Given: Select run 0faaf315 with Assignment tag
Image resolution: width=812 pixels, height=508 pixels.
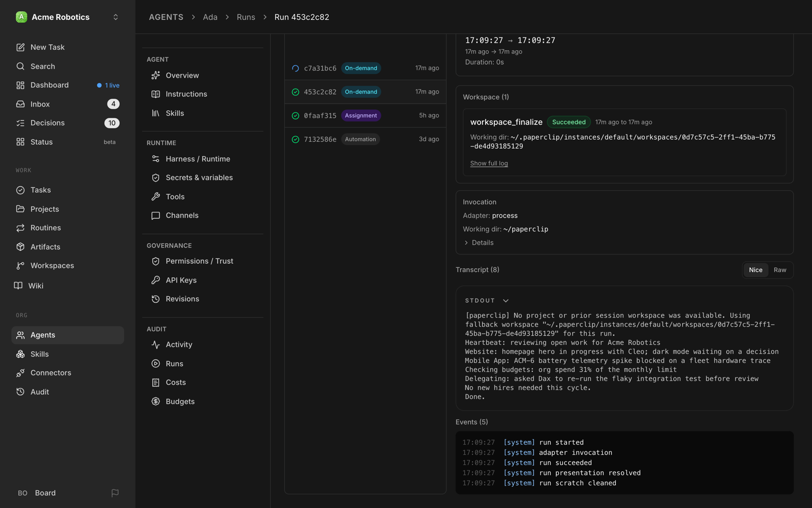Looking at the screenshot, I should click(x=365, y=115).
